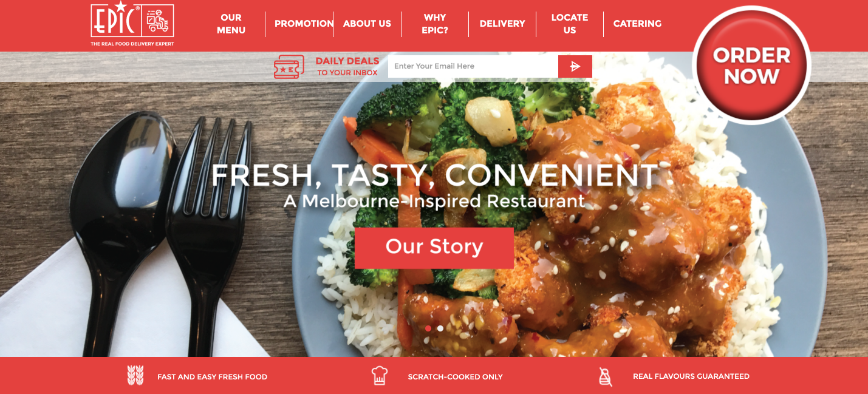The image size is (868, 394).
Task: Open the Why Epic? menu item
Action: (435, 24)
